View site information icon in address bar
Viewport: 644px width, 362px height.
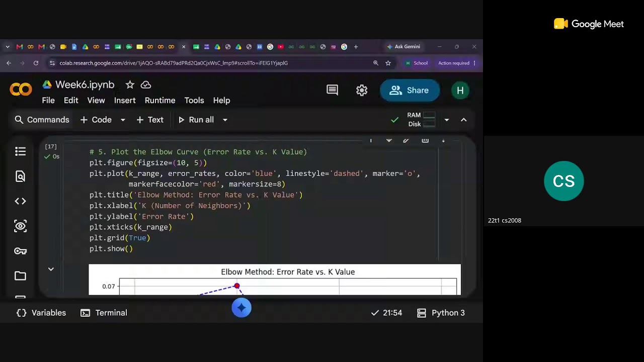click(52, 63)
